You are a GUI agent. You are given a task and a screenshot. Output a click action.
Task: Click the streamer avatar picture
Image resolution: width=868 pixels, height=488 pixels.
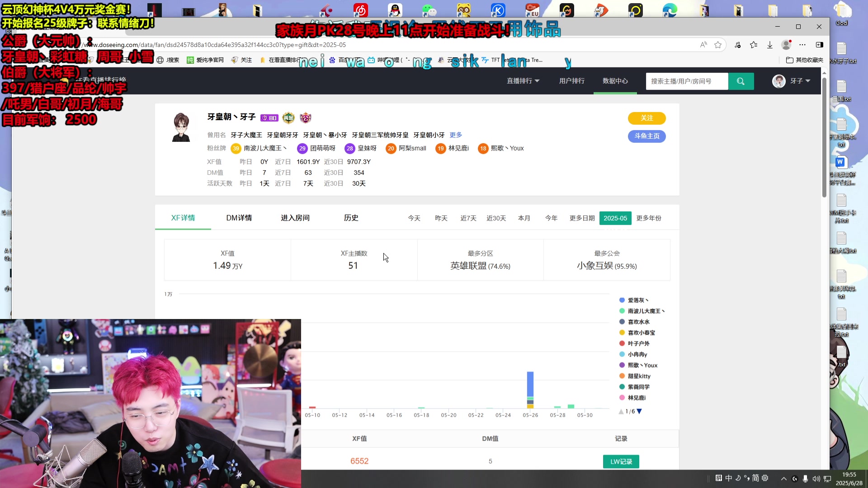click(181, 127)
